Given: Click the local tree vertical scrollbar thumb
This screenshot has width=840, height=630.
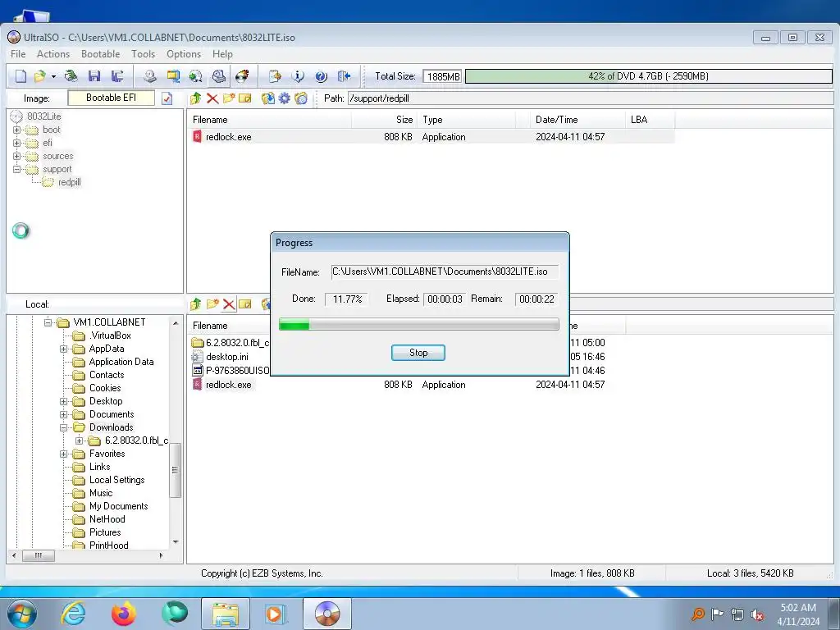Looking at the screenshot, I should click(175, 470).
